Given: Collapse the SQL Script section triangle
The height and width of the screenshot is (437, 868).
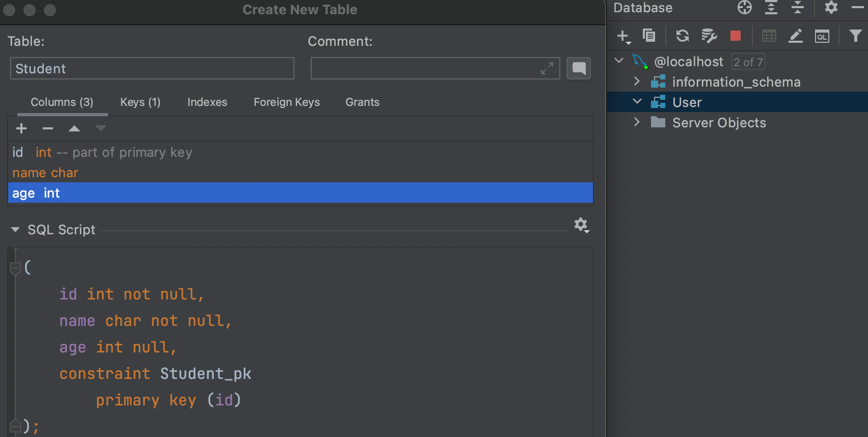Looking at the screenshot, I should [15, 230].
